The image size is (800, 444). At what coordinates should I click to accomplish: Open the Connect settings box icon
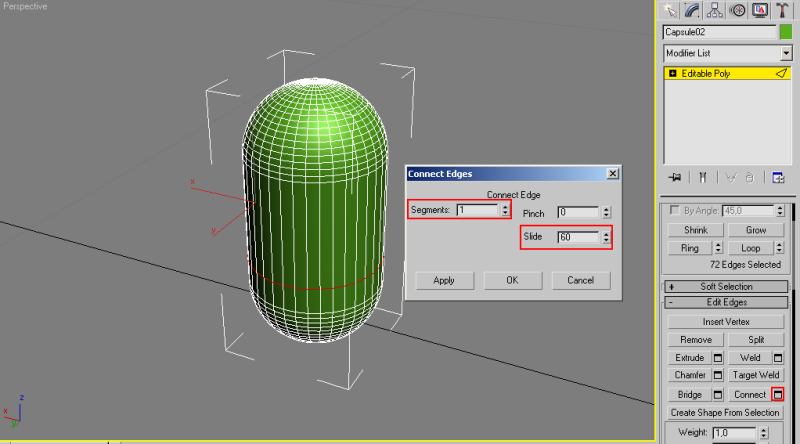[x=778, y=394]
